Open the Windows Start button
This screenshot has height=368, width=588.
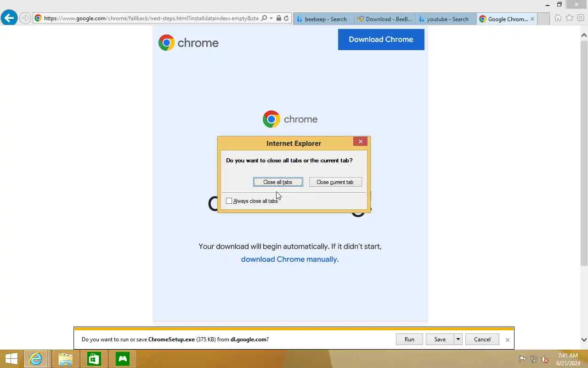pos(11,359)
